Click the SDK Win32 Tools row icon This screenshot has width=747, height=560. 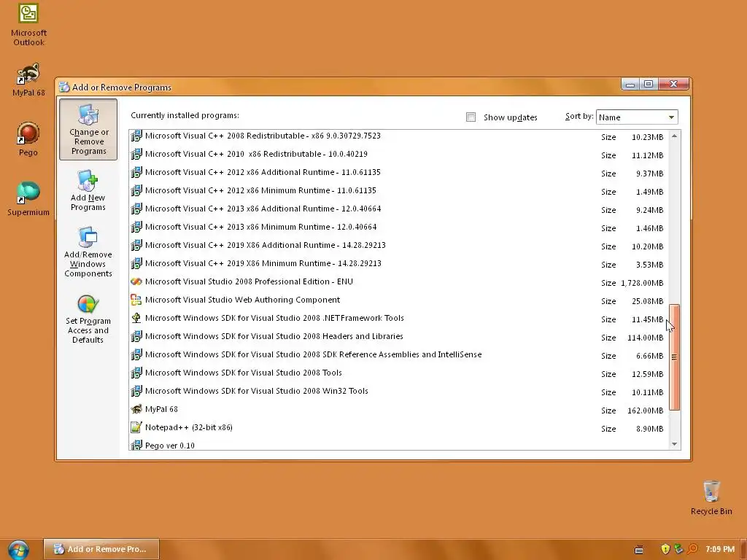136,391
